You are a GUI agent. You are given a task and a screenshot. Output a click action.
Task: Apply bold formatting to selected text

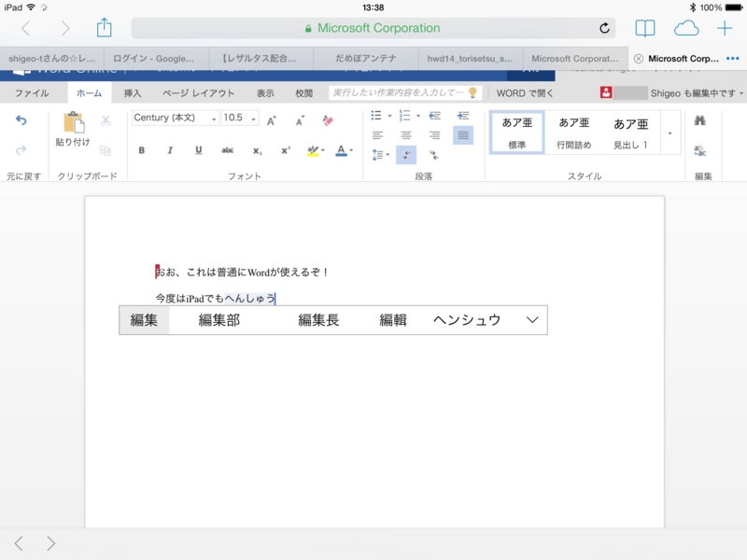point(142,148)
